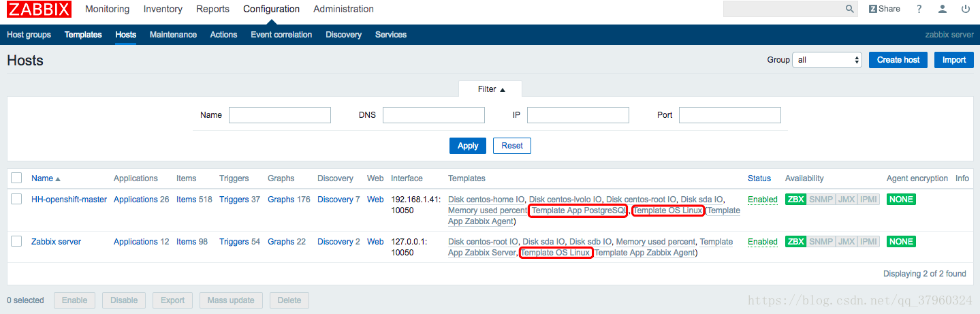Switch to the Event correlation submenu
980x314 pixels.
coord(281,35)
